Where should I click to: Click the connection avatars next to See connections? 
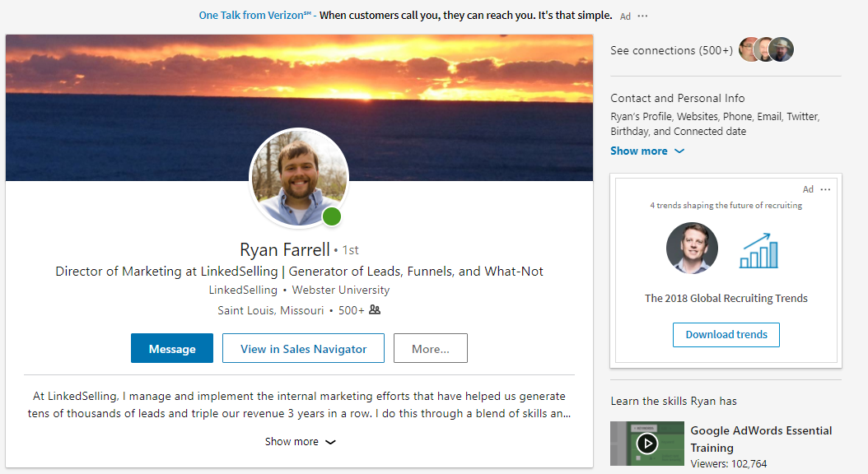tap(766, 50)
